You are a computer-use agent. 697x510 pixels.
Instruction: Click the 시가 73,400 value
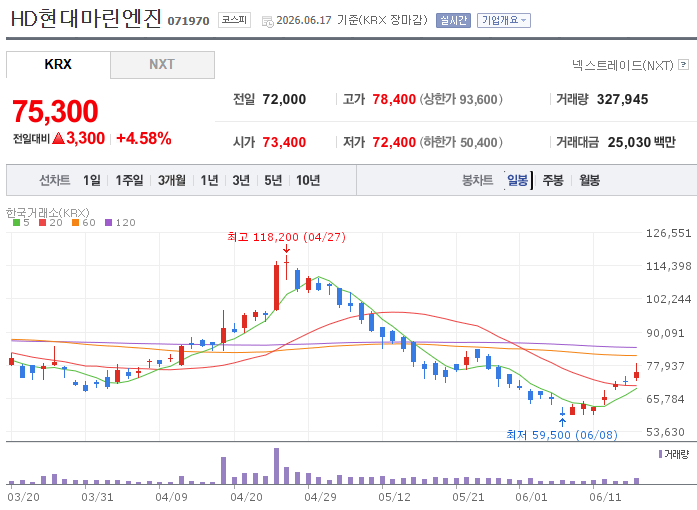(284, 142)
